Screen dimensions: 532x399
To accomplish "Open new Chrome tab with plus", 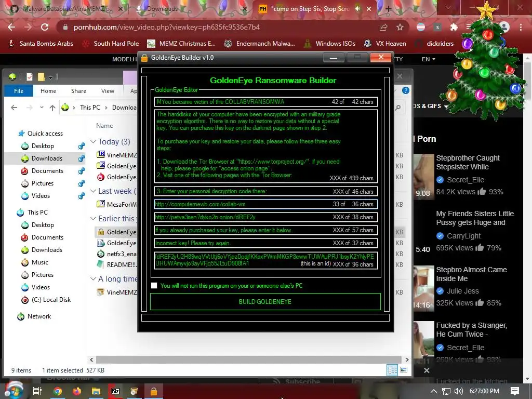I will 389,9.
